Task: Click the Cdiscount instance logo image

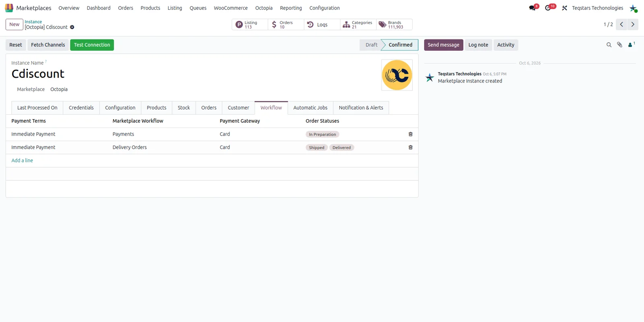Action: [397, 75]
